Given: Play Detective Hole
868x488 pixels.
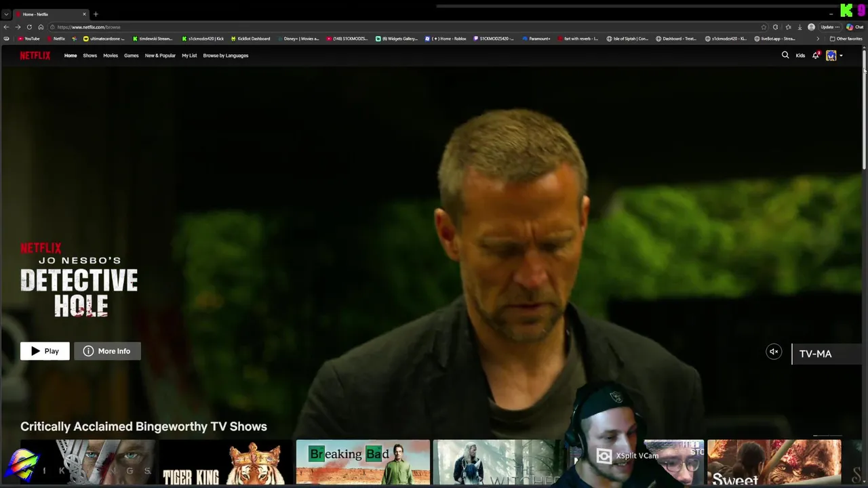Looking at the screenshot, I should pos(45,351).
